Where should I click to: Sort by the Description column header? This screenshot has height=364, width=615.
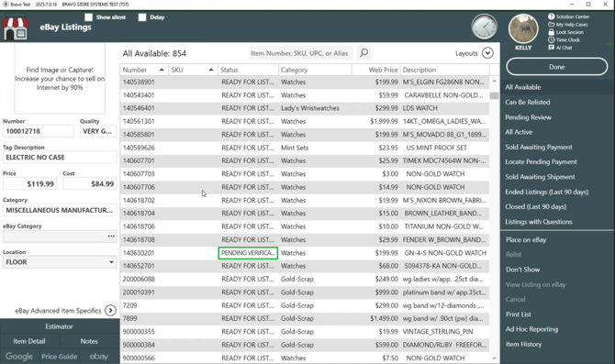(445, 70)
